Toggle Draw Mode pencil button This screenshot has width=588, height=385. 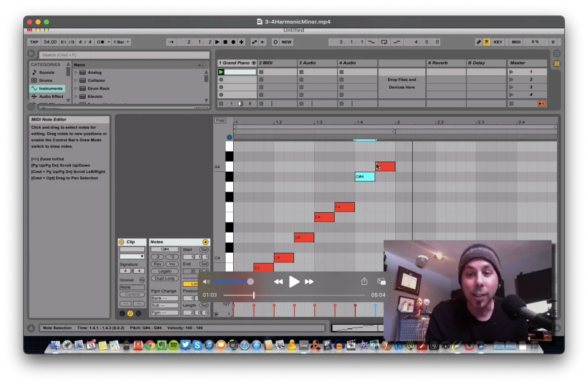coord(479,42)
